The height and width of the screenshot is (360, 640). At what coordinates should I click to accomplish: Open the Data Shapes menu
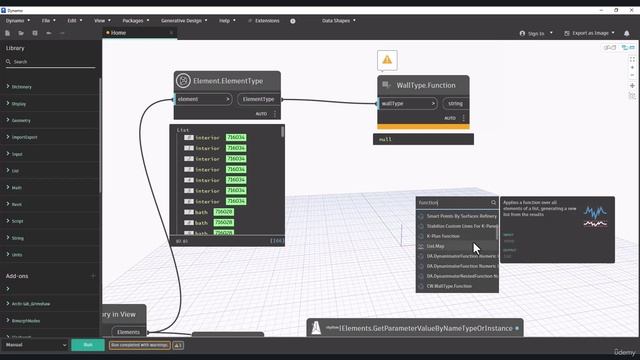(x=338, y=20)
